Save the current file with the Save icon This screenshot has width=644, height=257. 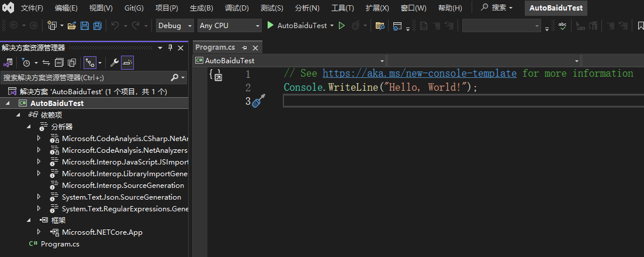click(x=85, y=26)
